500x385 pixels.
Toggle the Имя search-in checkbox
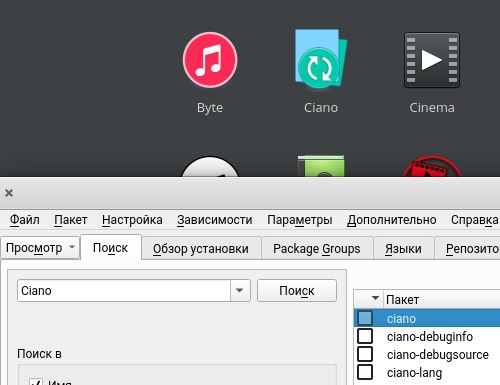[x=36, y=382]
